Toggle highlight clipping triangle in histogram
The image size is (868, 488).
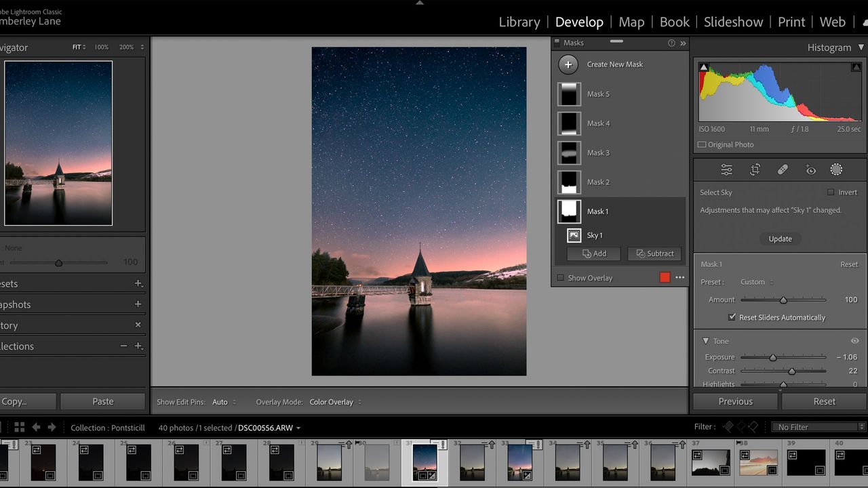tap(856, 67)
